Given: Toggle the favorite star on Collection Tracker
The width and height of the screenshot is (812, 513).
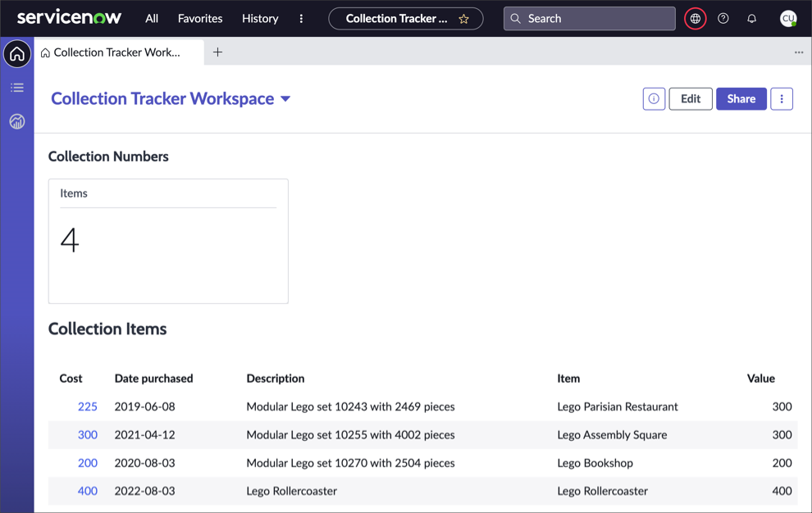Looking at the screenshot, I should coord(465,18).
